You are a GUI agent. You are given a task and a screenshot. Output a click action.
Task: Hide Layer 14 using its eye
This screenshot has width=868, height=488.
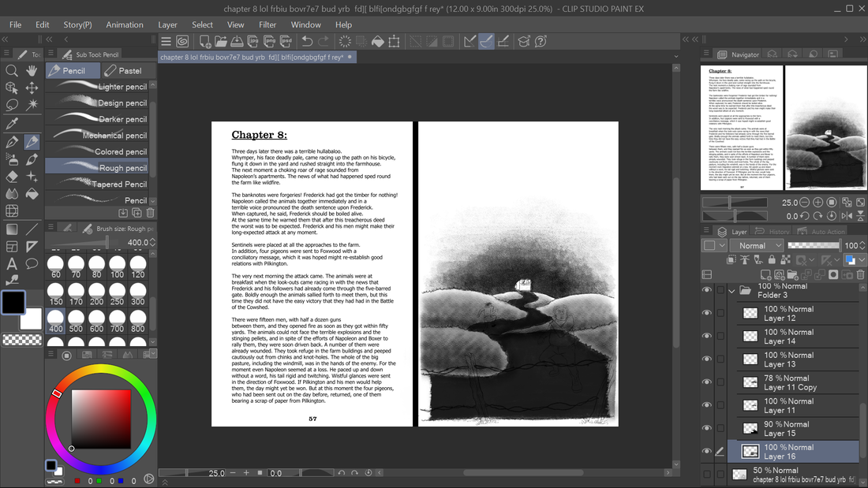pos(707,337)
